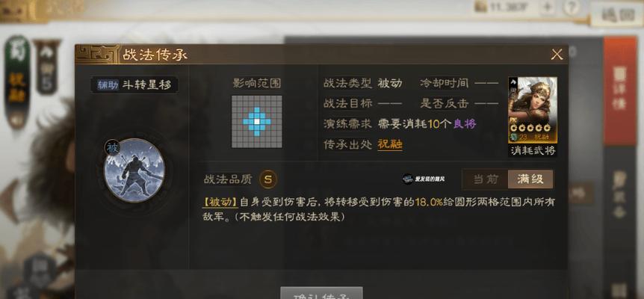
Task: Open the question mark help icon
Action: pos(572,7)
